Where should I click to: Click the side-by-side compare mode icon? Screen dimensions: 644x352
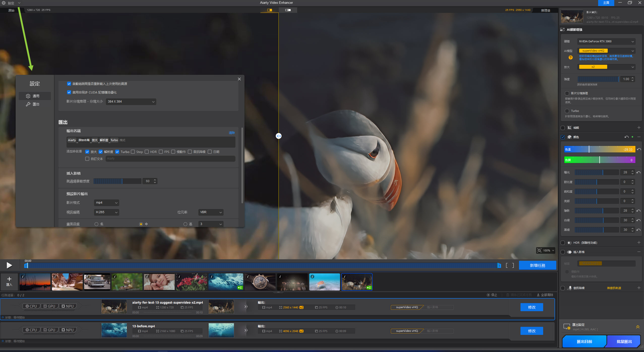pyautogui.click(x=288, y=10)
